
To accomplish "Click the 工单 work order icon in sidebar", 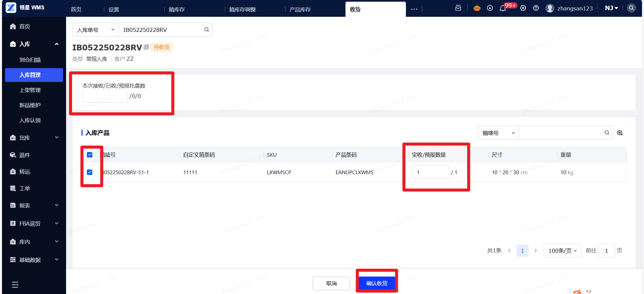I will pos(13,188).
